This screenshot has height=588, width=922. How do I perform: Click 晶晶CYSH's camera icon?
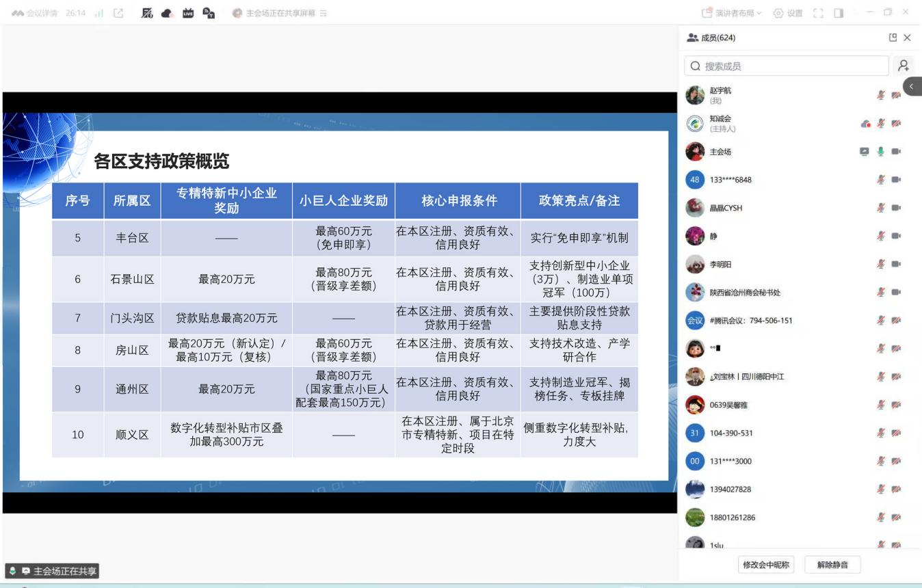click(896, 208)
